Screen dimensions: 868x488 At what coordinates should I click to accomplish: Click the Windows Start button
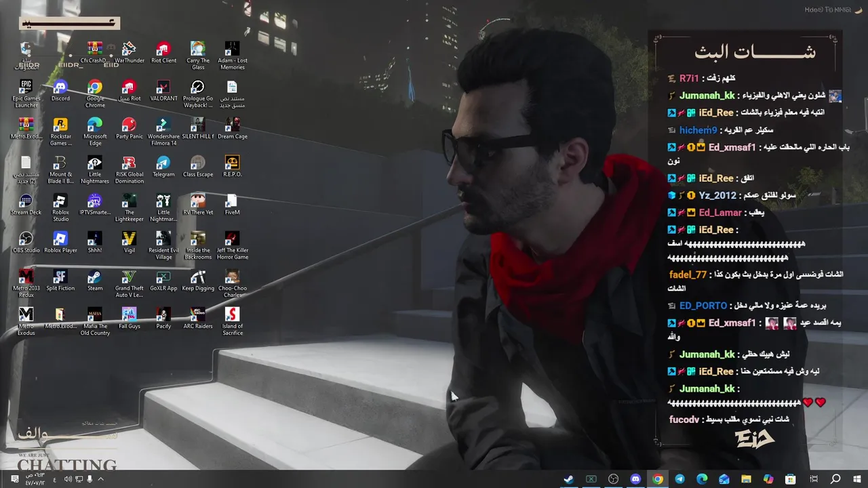tap(857, 479)
